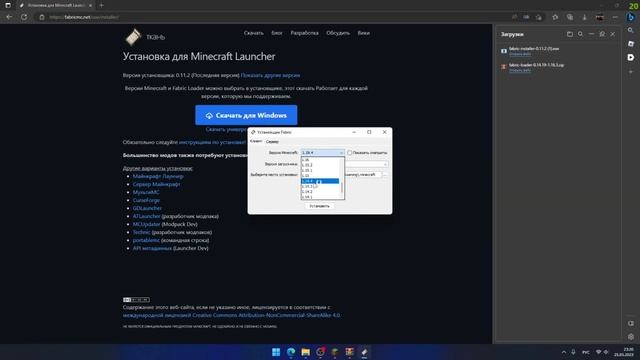Pin the Загрузки downloads panel

tap(602, 34)
